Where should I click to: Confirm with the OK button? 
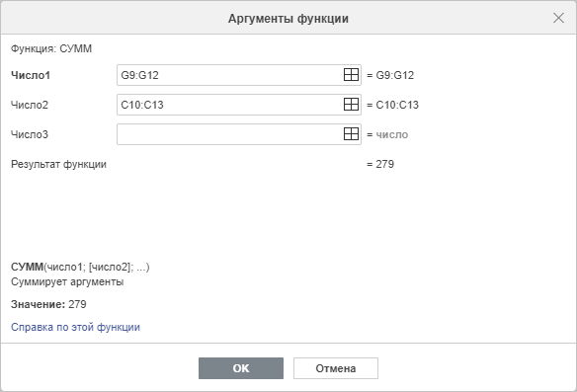241,368
